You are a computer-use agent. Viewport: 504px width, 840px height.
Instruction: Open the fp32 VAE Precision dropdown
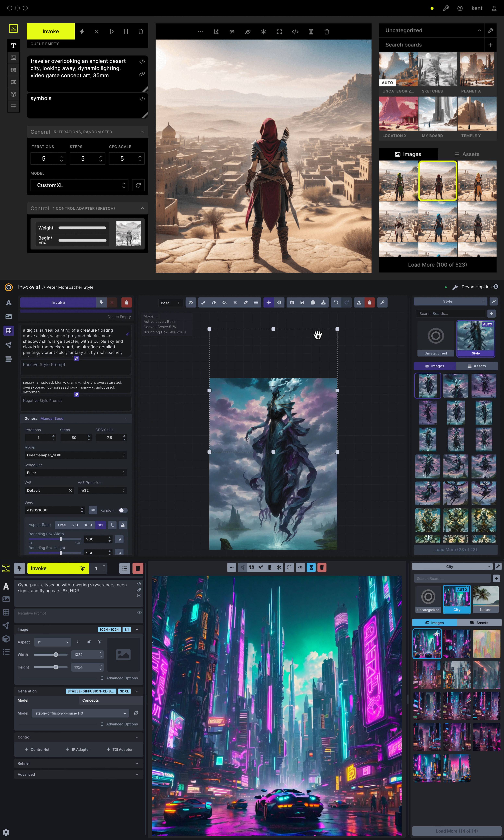coord(102,490)
